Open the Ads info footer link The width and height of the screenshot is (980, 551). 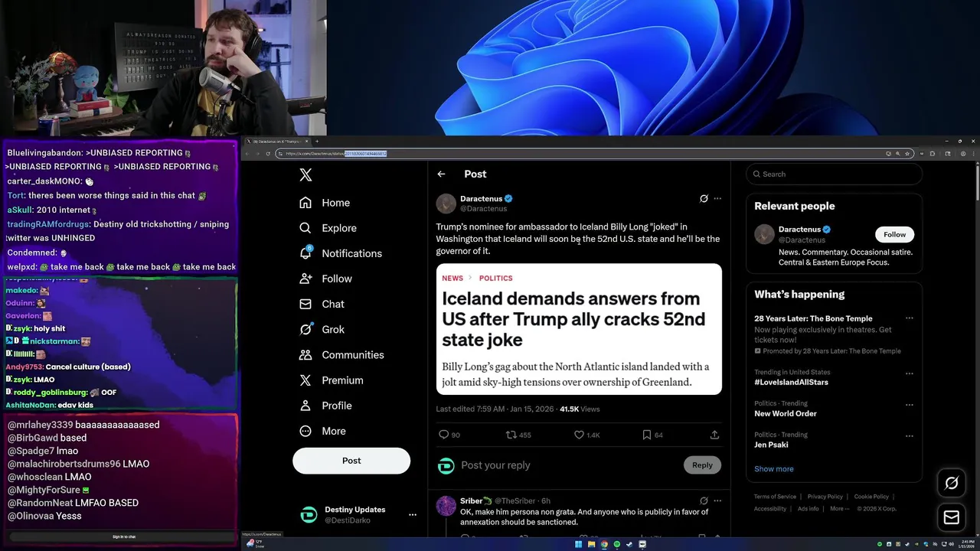pos(808,509)
